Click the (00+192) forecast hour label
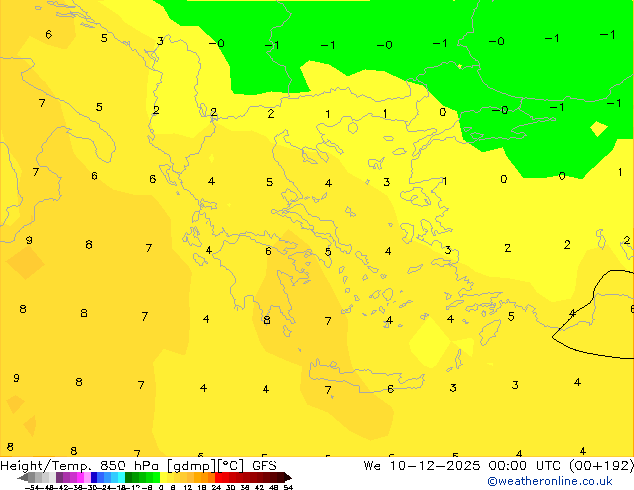Viewport: 634px width, 490px height. tap(601, 466)
